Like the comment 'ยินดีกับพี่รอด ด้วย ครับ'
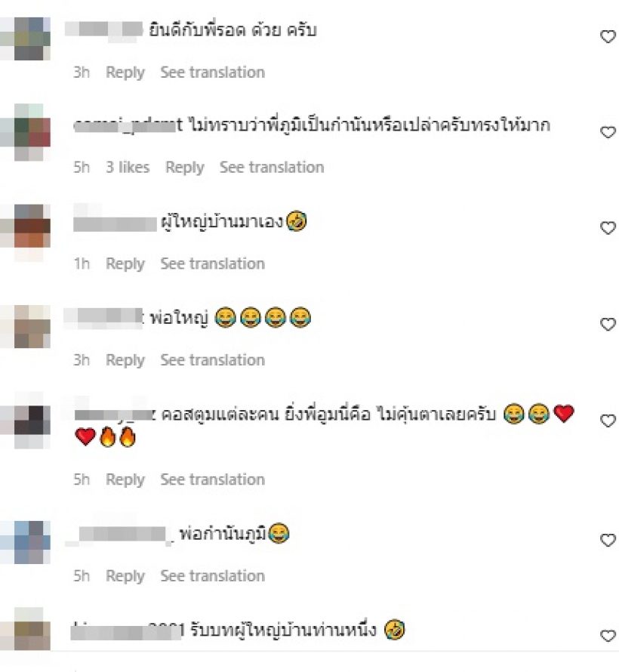 pos(608,37)
